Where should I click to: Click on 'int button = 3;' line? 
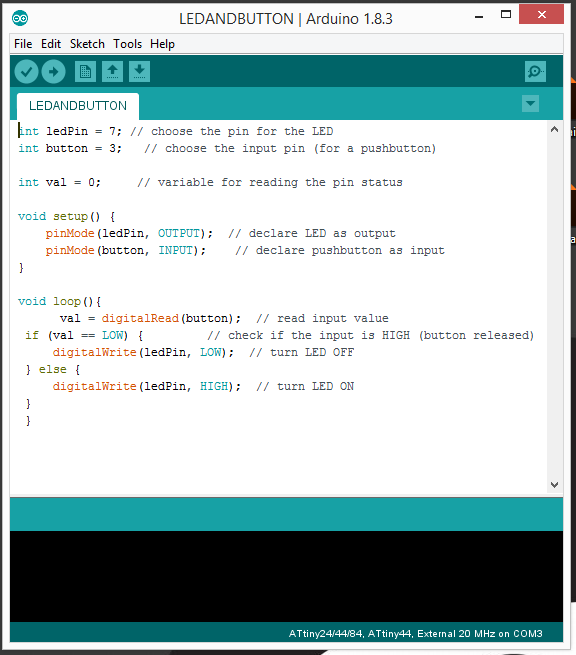point(227,149)
